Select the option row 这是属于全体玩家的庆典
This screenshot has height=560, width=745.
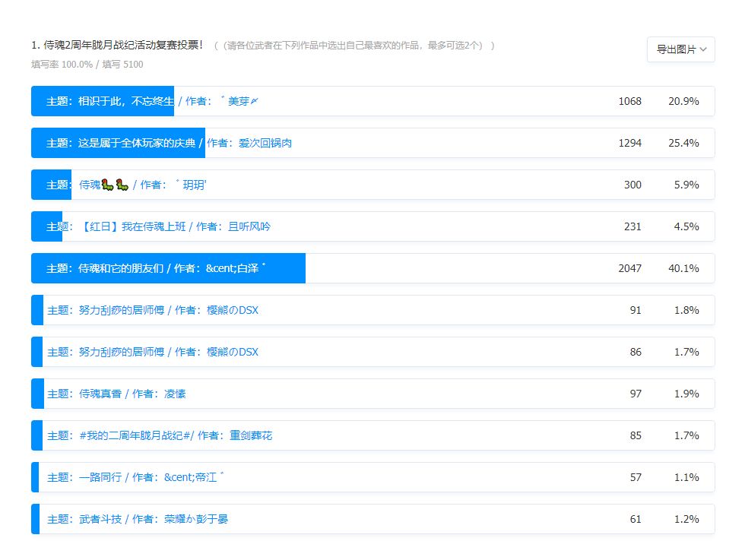(373, 143)
